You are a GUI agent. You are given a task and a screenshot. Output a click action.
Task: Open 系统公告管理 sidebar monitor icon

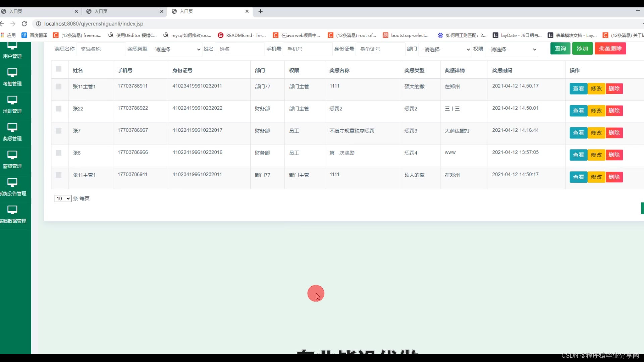[12, 182]
